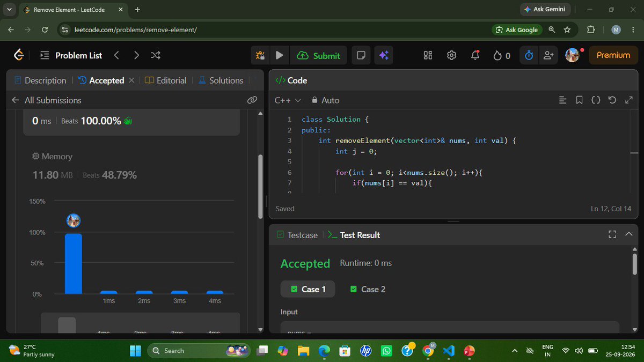Open LeetCode settings gear
This screenshot has width=644, height=362.
point(452,55)
